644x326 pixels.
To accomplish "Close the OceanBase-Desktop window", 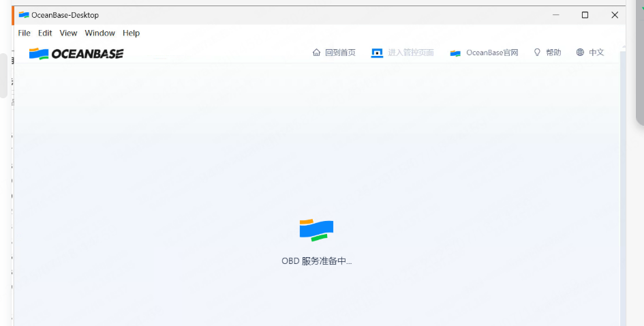I will pyautogui.click(x=615, y=15).
